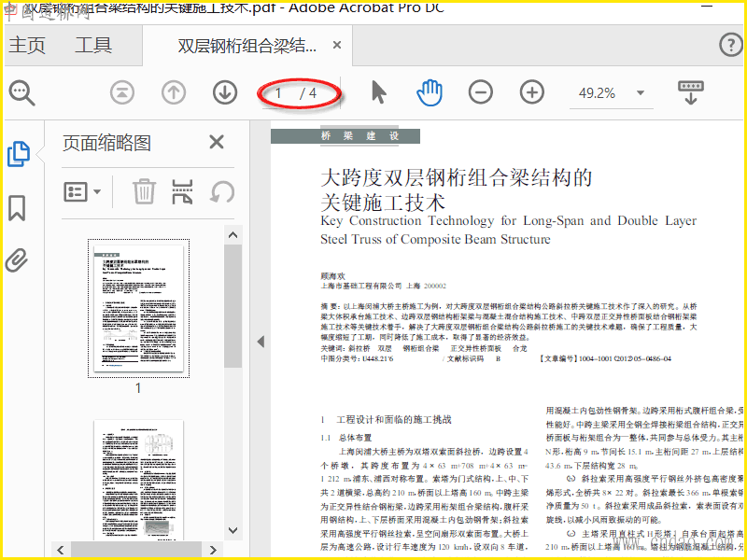Click article number 1004-1001(2012)05-0486-04
Screen dimensions: 747x560
625,358
